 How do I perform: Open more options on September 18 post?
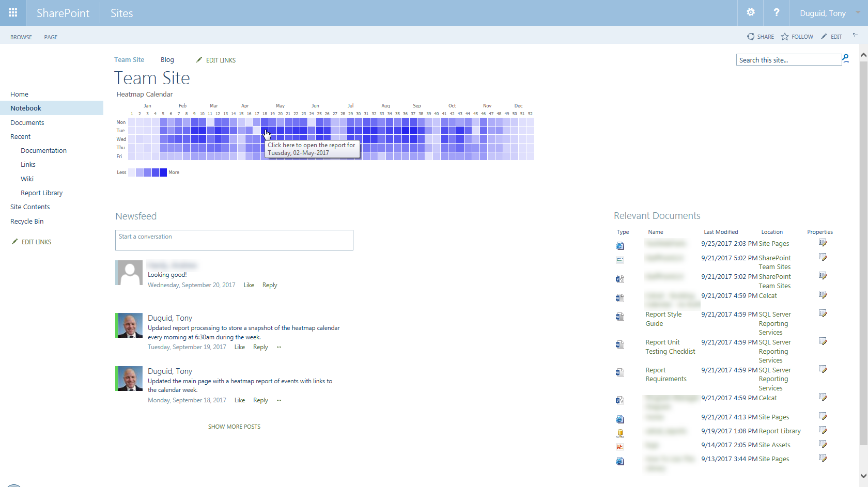(x=279, y=400)
